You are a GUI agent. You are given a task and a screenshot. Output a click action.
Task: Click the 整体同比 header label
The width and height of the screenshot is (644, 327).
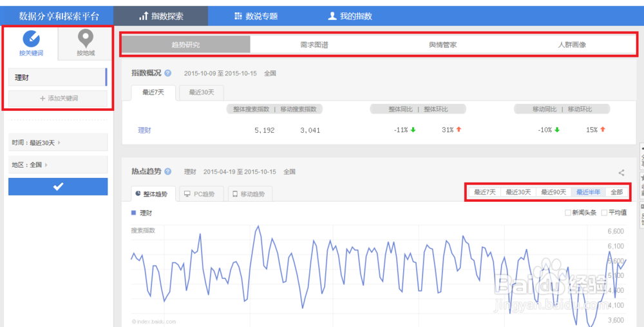tap(401, 110)
